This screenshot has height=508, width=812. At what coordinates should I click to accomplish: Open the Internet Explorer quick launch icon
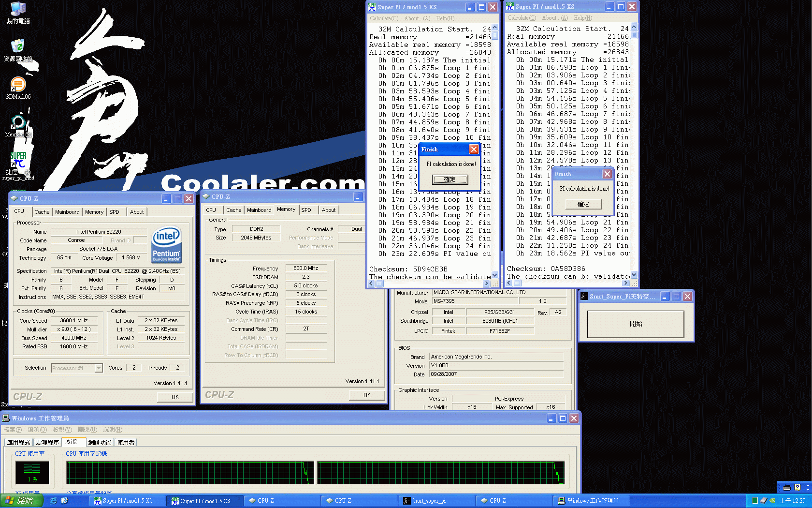pos(54,501)
